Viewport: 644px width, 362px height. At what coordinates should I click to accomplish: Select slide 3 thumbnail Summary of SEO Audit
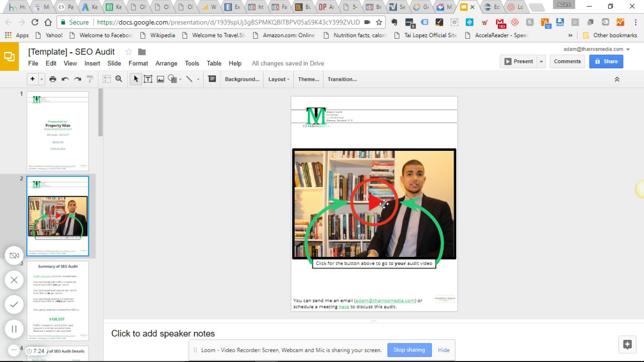tap(58, 301)
